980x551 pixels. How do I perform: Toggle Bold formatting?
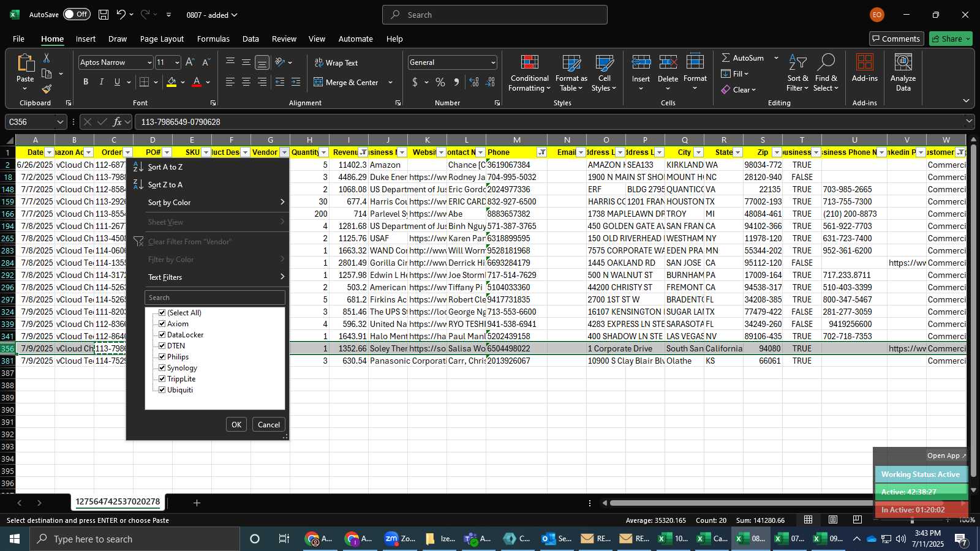[x=86, y=82]
